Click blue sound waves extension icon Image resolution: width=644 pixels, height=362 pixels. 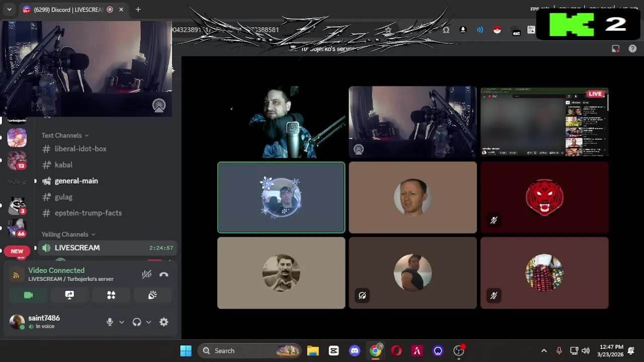point(480,30)
